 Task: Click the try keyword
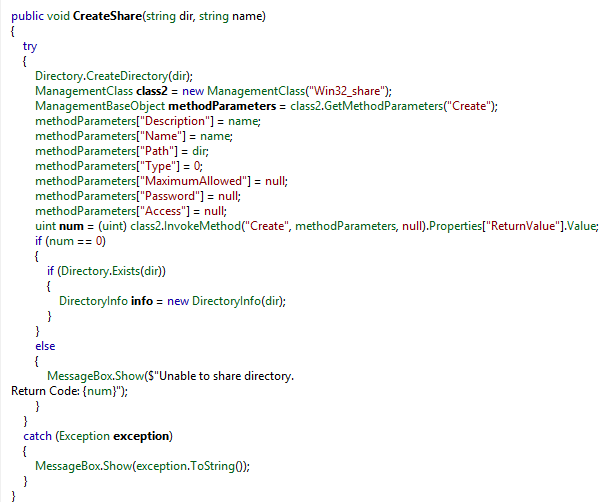30,46
